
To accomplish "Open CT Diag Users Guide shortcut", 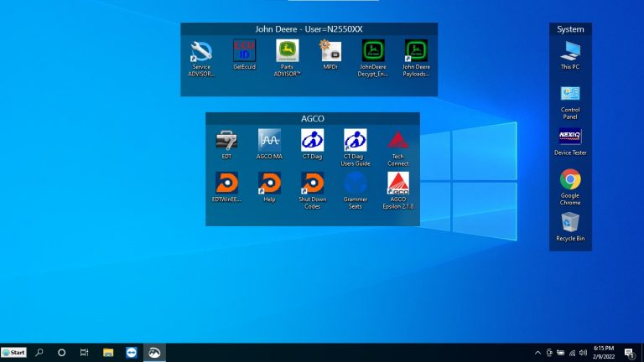I will [356, 140].
